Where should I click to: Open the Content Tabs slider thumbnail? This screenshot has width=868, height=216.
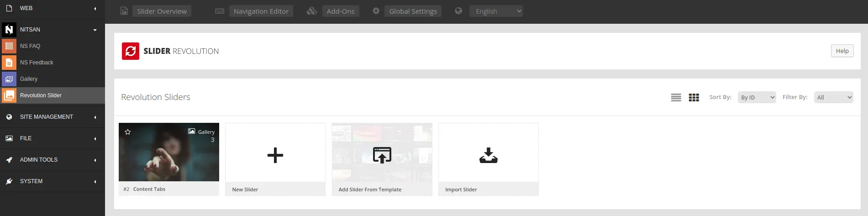(x=169, y=152)
